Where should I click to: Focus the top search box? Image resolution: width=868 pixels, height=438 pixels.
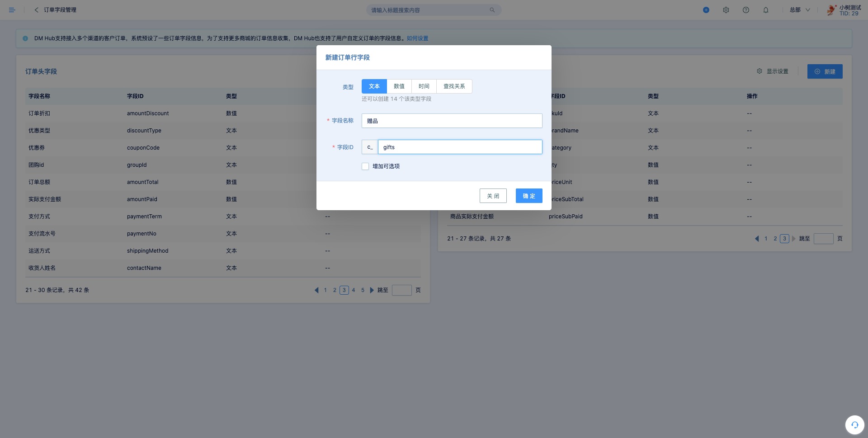point(434,10)
